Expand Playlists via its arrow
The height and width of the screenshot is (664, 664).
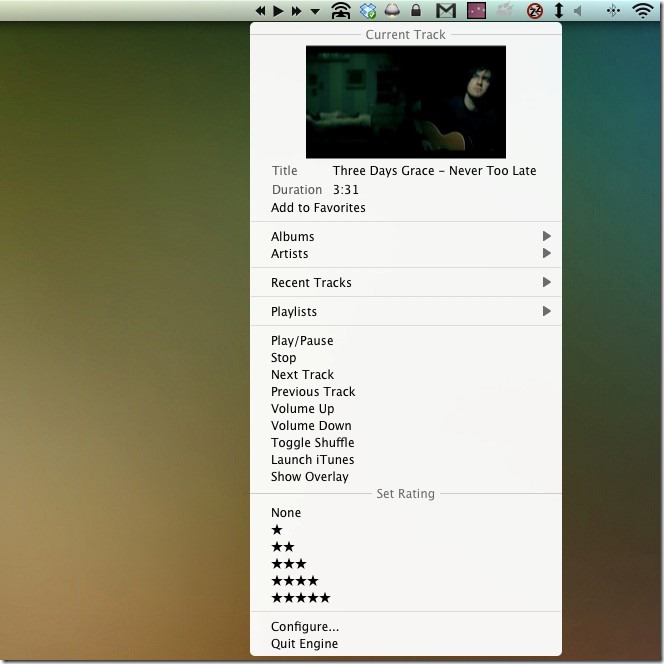click(547, 311)
